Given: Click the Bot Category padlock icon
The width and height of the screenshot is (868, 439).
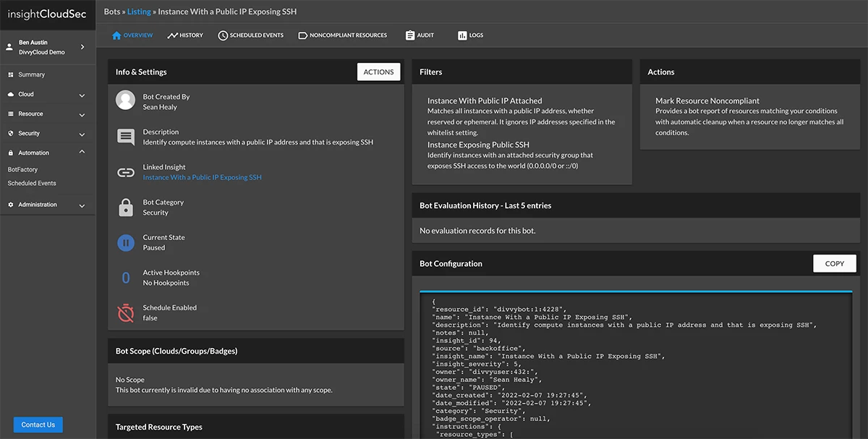Looking at the screenshot, I should click(126, 207).
